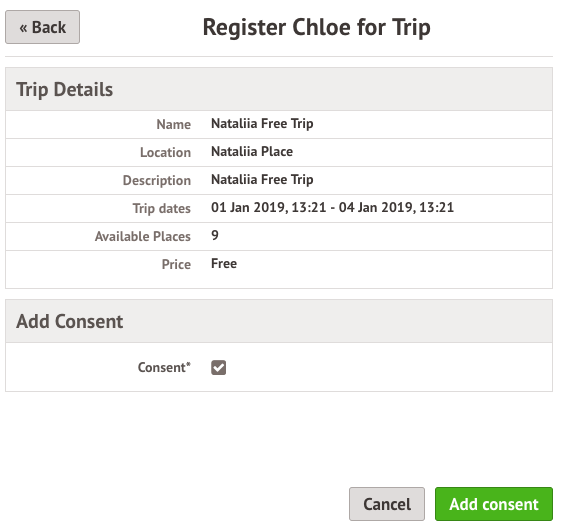Submit with the Add consent button
The width and height of the screenshot is (564, 529).
pos(494,504)
